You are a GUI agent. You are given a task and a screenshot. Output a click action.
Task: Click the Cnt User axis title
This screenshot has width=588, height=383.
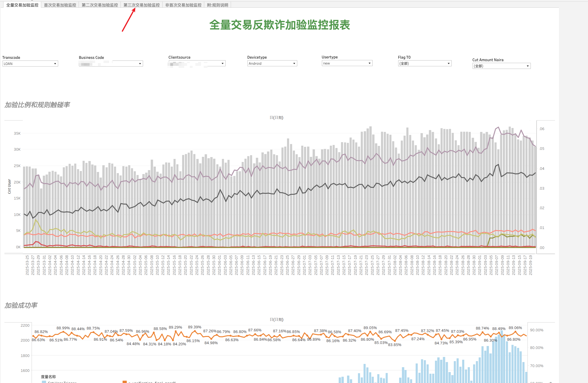click(9, 186)
